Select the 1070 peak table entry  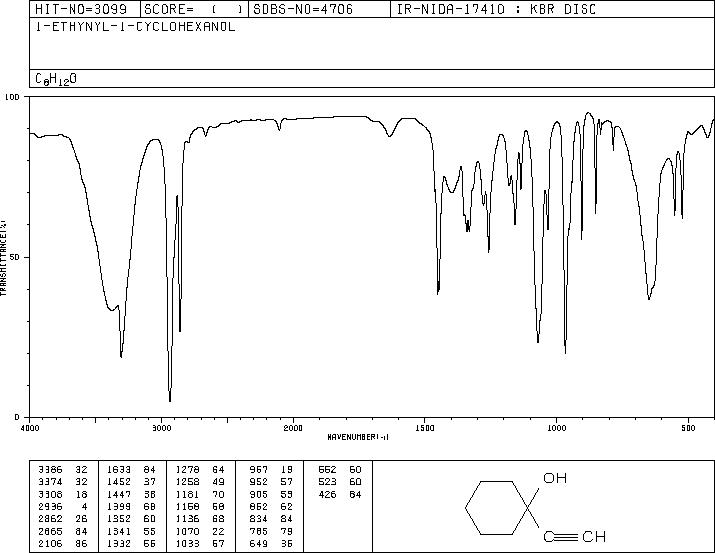click(200, 531)
